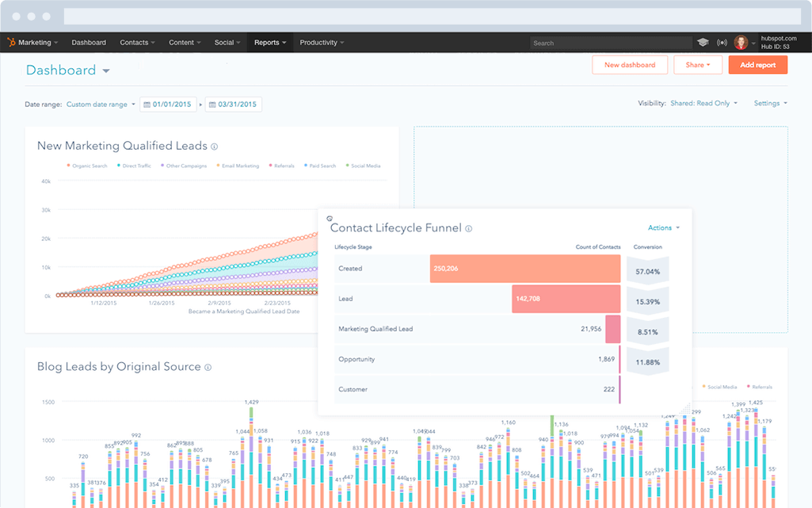Open the Contacts navigation menu
The height and width of the screenshot is (508, 812).
(137, 43)
